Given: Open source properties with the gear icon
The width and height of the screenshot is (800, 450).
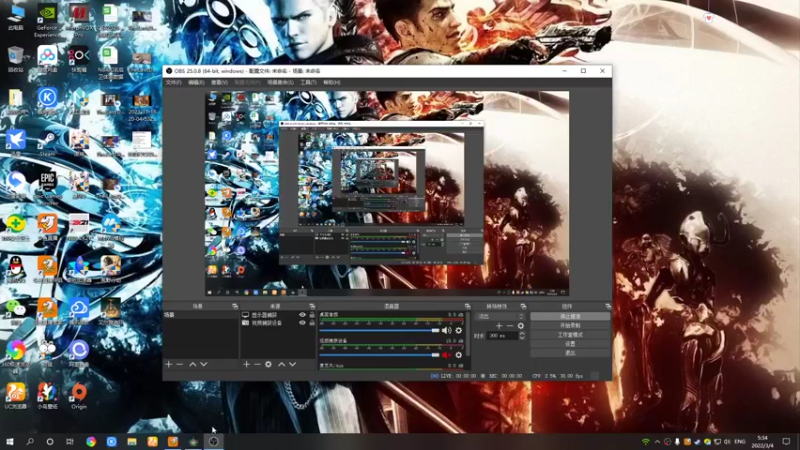Looking at the screenshot, I should (x=268, y=364).
